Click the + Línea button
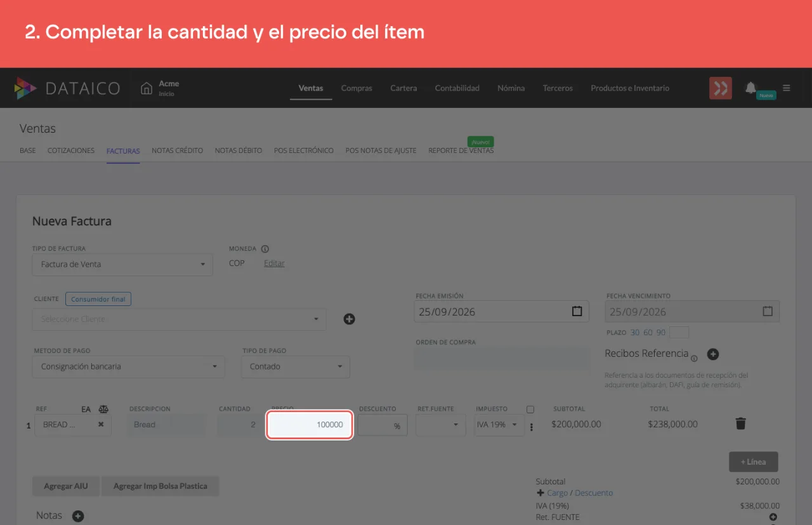This screenshot has height=525, width=812. coord(754,462)
